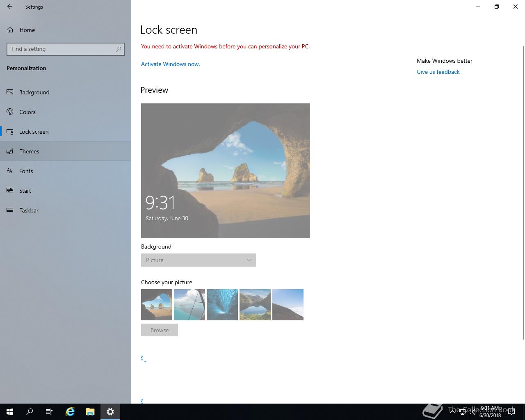525x420 pixels.
Task: Click the taskbar clock showing 6/30/2018
Action: click(x=490, y=412)
